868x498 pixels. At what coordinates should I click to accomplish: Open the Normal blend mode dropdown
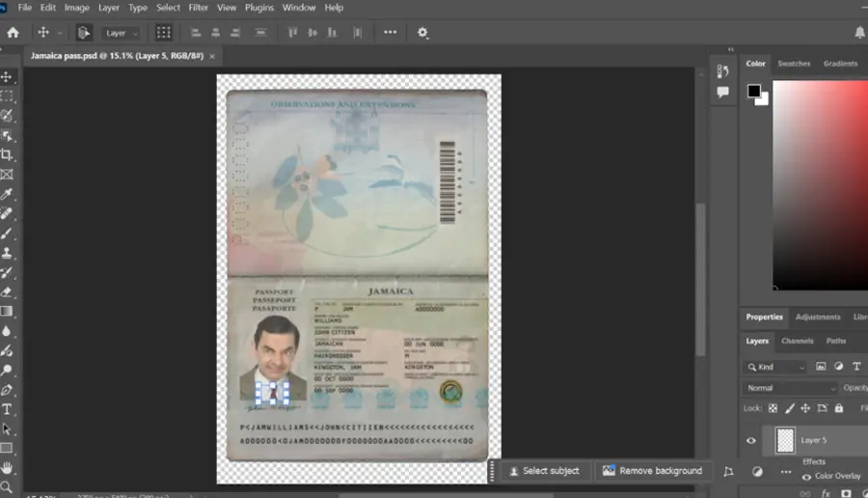(791, 388)
